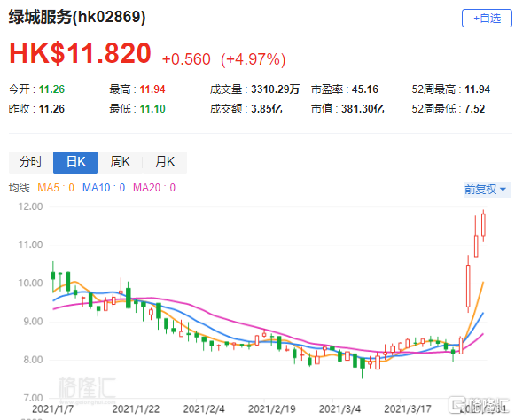Switch to 分时 chart tab

click(x=31, y=162)
